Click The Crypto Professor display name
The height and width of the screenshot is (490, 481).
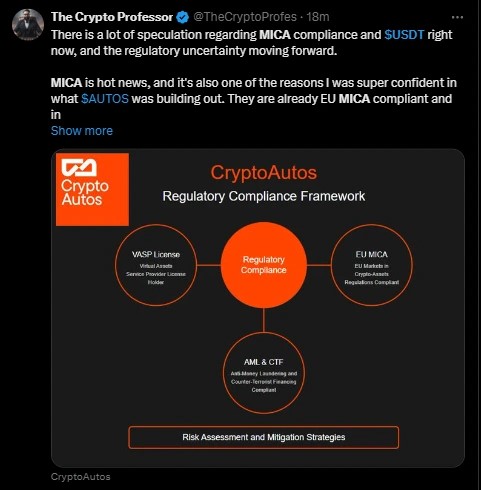tap(112, 17)
